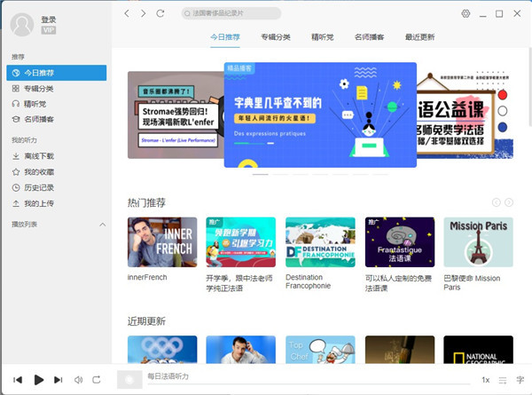532x395 pixels.
Task: Open the playlist queue icon in player bar
Action: [502, 380]
